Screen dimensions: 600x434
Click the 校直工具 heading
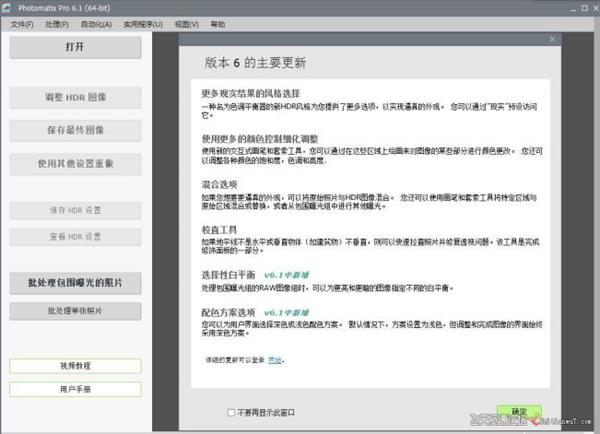click(219, 230)
